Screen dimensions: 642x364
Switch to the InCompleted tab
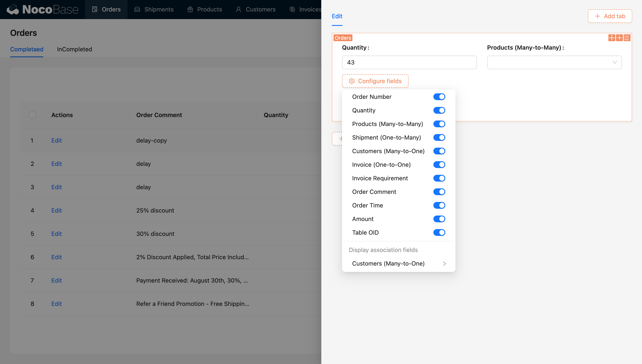(74, 49)
